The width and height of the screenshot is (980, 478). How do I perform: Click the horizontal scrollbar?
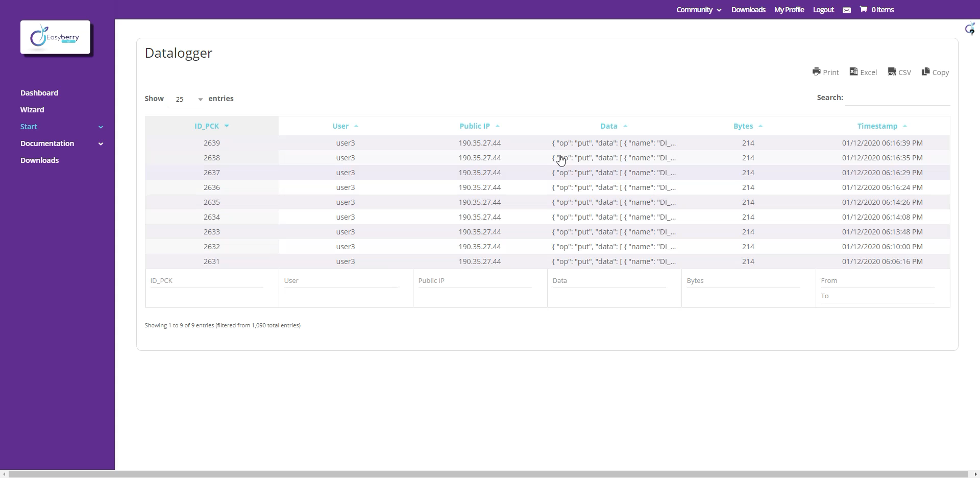(488, 474)
